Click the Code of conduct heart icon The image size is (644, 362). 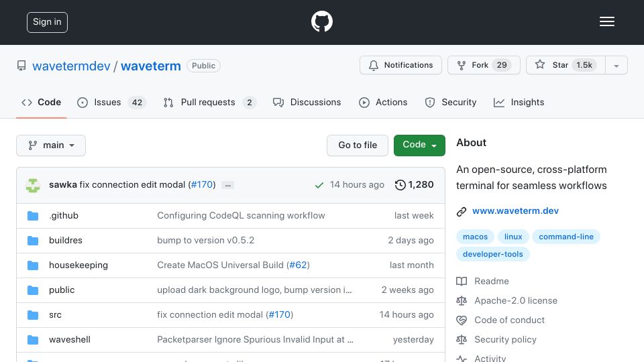462,320
